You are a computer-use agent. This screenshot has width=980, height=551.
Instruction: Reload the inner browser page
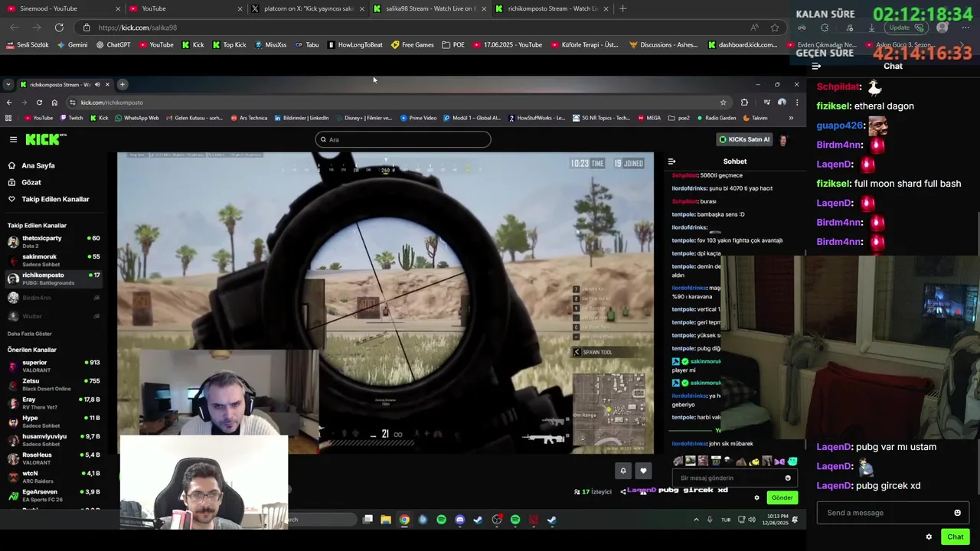[39, 103]
